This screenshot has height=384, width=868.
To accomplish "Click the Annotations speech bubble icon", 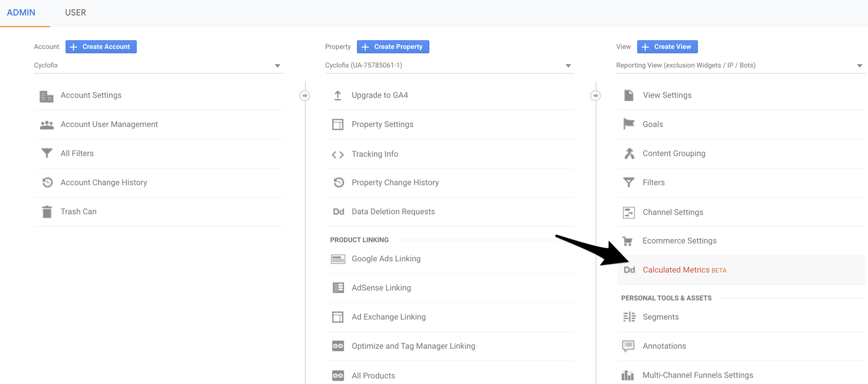I will (x=629, y=346).
